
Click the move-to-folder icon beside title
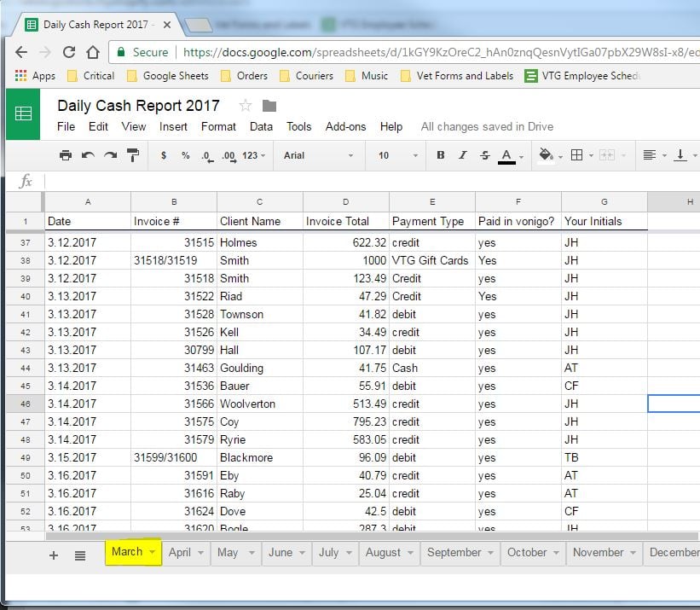tap(269, 106)
